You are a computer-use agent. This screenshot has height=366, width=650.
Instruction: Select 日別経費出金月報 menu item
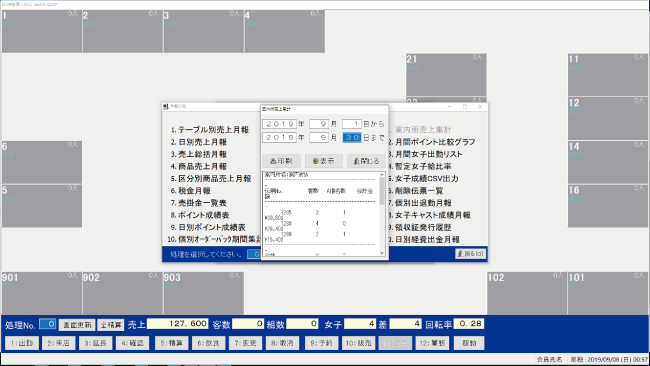(x=424, y=240)
